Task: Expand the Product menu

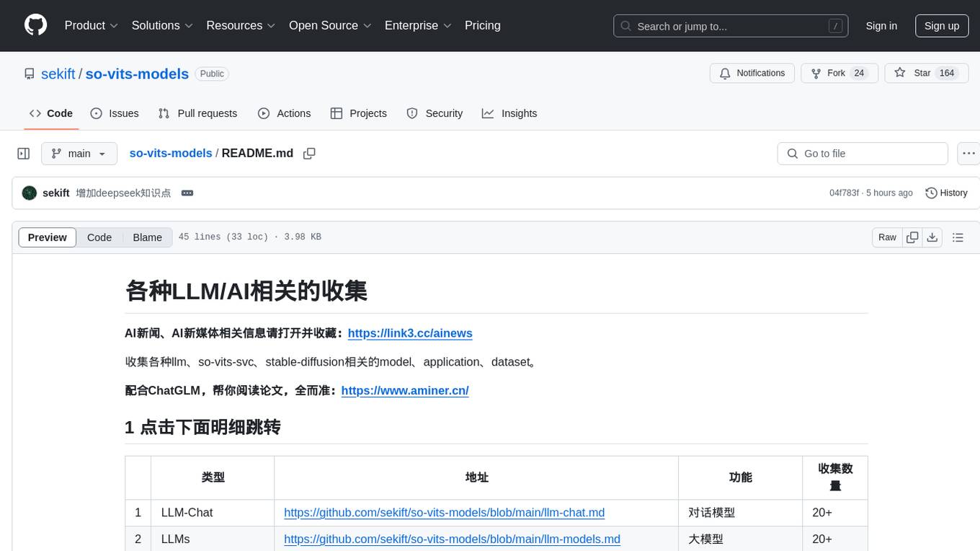Action: (92, 25)
